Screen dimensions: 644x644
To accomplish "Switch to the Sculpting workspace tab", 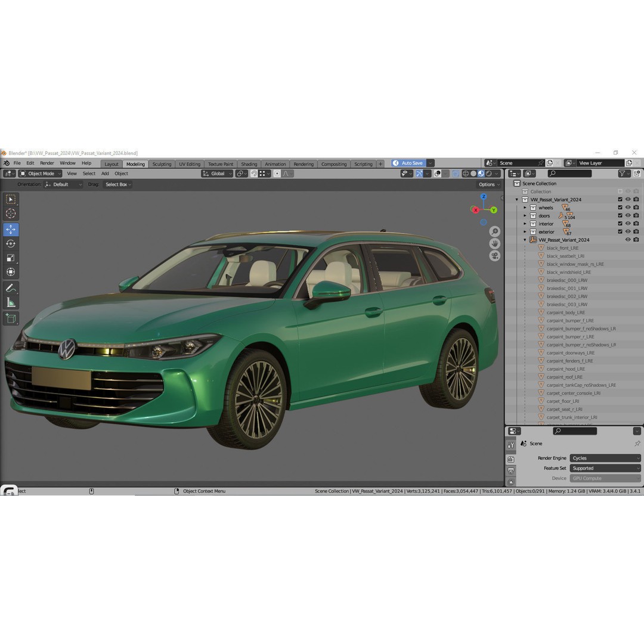I will tap(162, 164).
